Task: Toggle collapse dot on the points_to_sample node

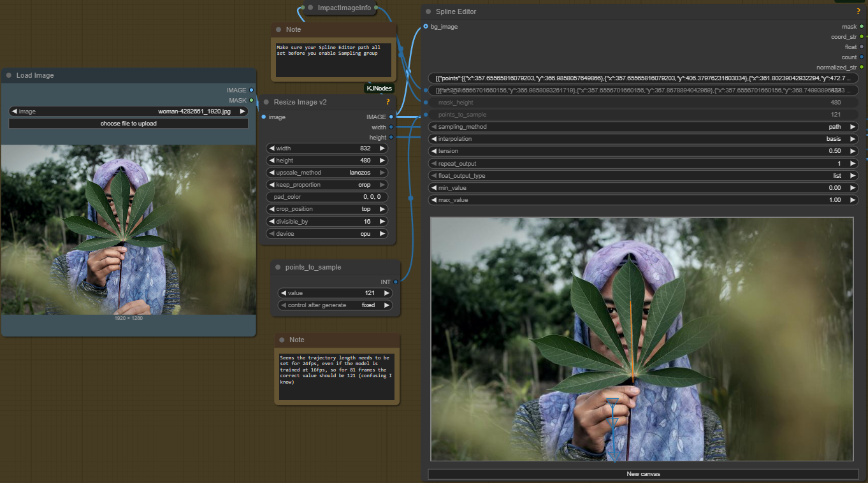Action: click(278, 268)
